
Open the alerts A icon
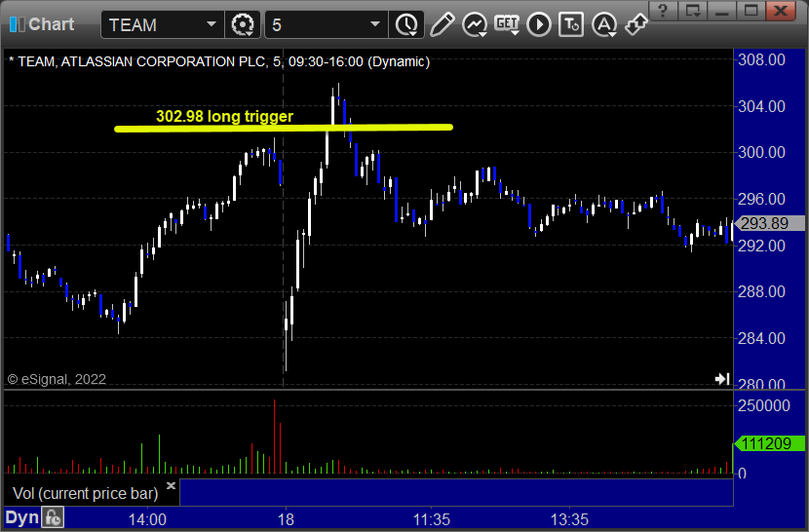click(x=603, y=24)
